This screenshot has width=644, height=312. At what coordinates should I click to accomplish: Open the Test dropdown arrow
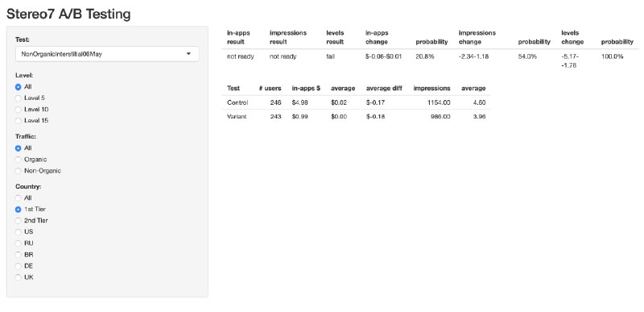point(188,54)
